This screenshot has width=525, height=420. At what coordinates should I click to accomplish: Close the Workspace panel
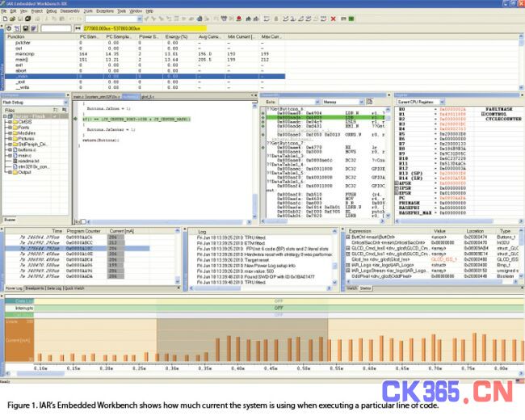pos(68,95)
